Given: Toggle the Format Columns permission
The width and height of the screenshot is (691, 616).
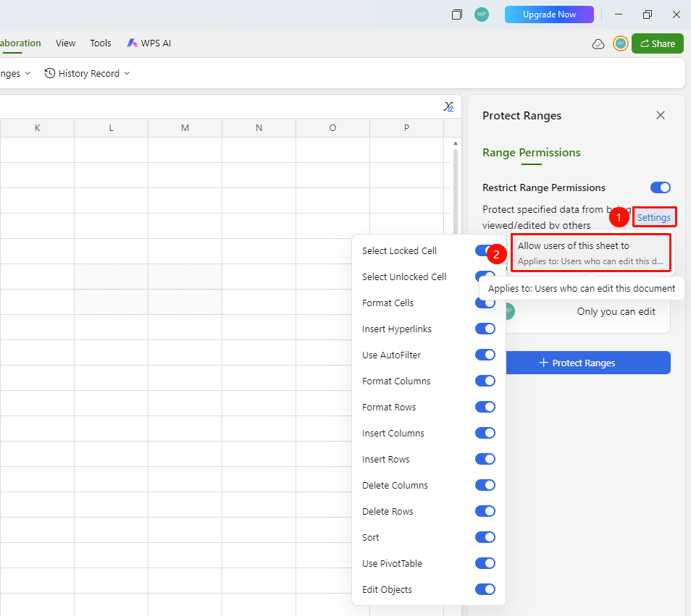Looking at the screenshot, I should pyautogui.click(x=485, y=381).
